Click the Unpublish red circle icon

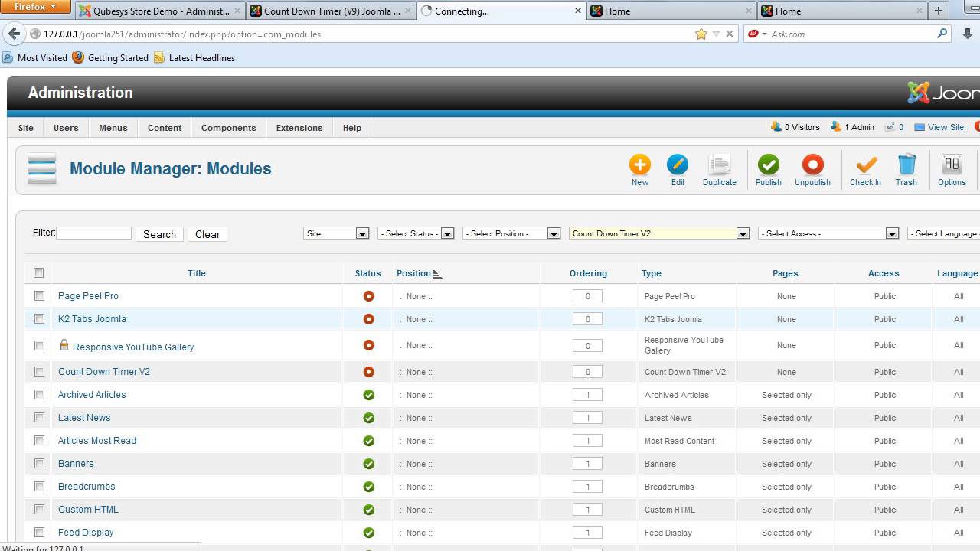click(812, 170)
